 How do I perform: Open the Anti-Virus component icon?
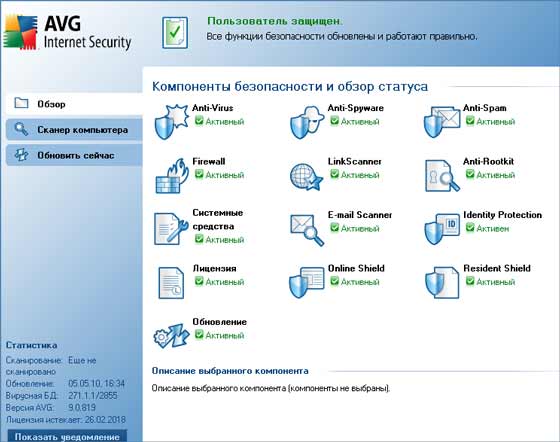tap(171, 122)
